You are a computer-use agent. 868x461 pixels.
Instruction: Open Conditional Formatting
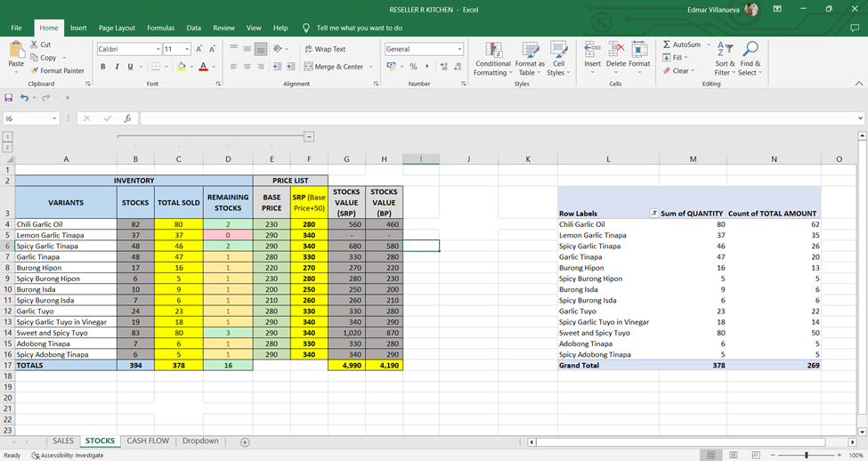coord(492,59)
